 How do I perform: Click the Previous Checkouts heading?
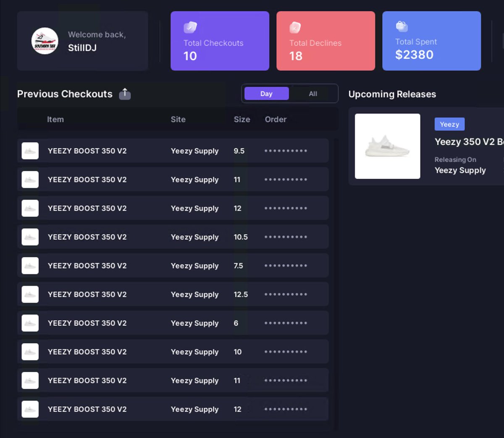[x=65, y=94]
